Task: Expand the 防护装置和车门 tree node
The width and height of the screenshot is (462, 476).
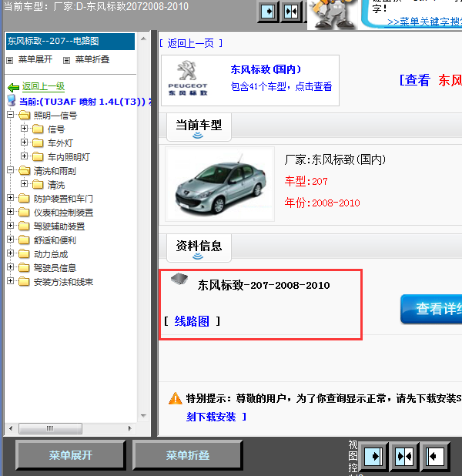Action: point(10,198)
